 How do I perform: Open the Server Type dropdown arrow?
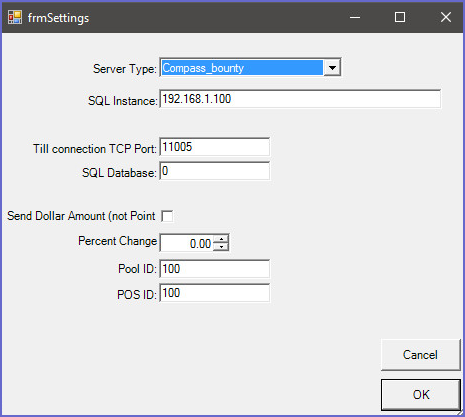click(332, 68)
